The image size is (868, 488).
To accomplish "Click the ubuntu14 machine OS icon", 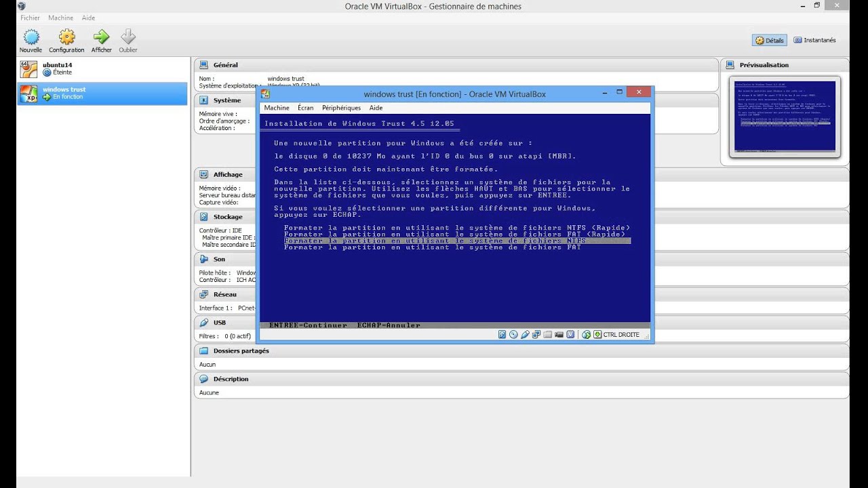I will tap(28, 68).
